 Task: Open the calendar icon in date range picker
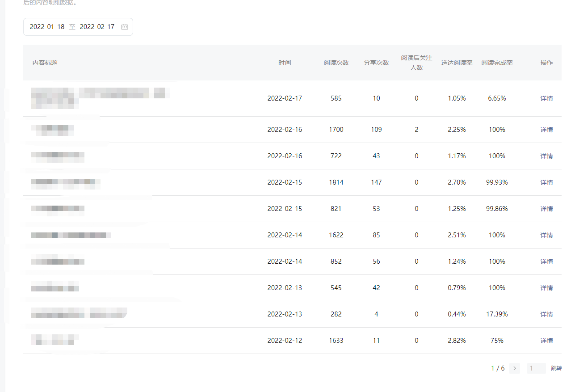125,27
